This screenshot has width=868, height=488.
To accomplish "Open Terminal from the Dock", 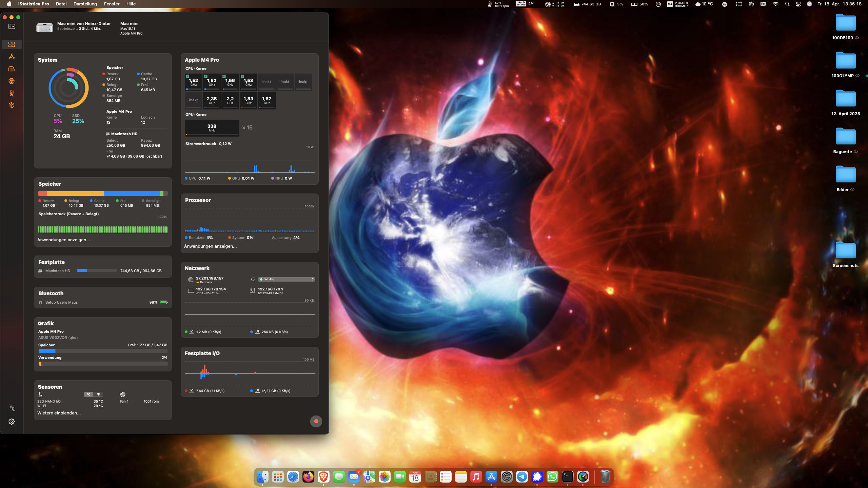I will pyautogui.click(x=568, y=477).
